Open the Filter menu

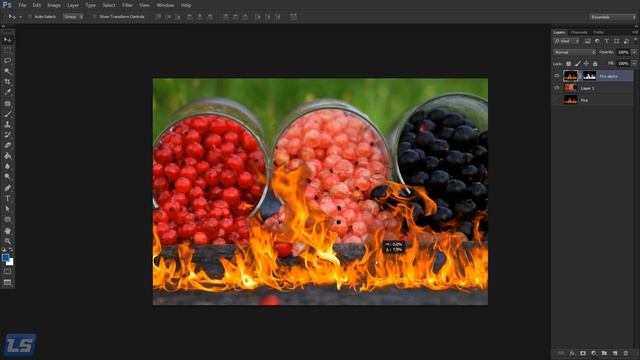pos(127,5)
